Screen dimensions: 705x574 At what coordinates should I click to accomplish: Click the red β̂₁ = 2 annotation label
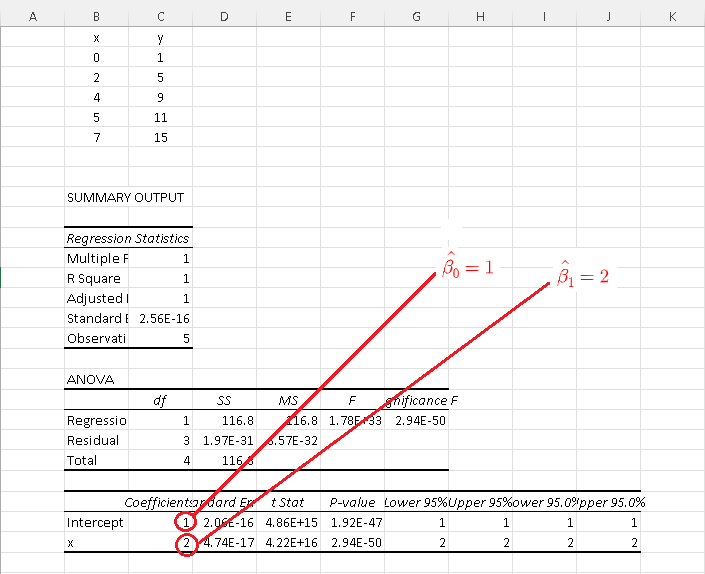click(x=583, y=275)
